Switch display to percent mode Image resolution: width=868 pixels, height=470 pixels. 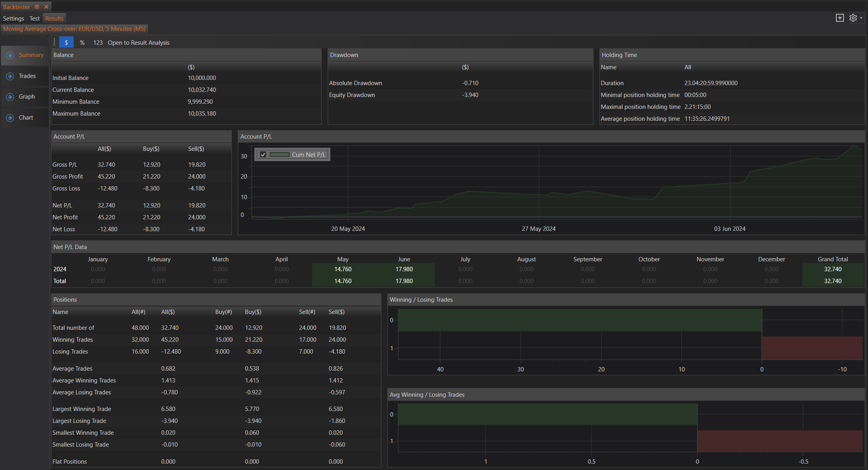[82, 42]
